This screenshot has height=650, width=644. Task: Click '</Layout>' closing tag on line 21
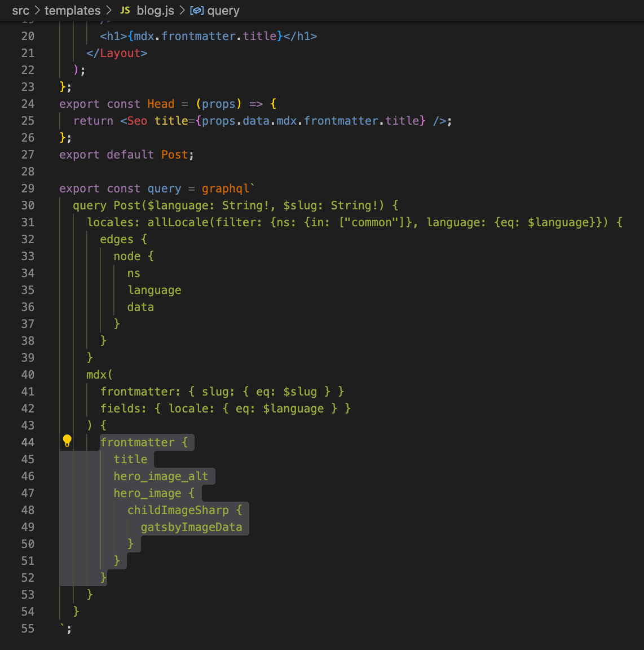(x=117, y=53)
